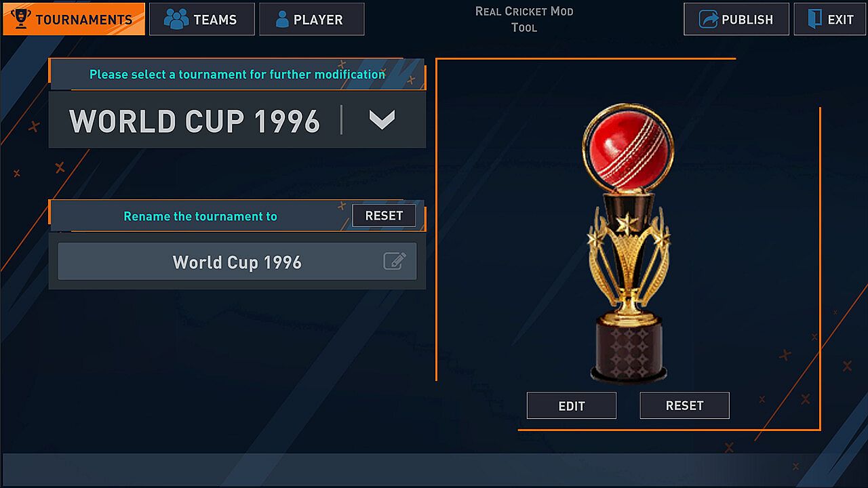Viewport: 868px width, 488px height.
Task: Exit the mod tool
Action: (x=829, y=19)
